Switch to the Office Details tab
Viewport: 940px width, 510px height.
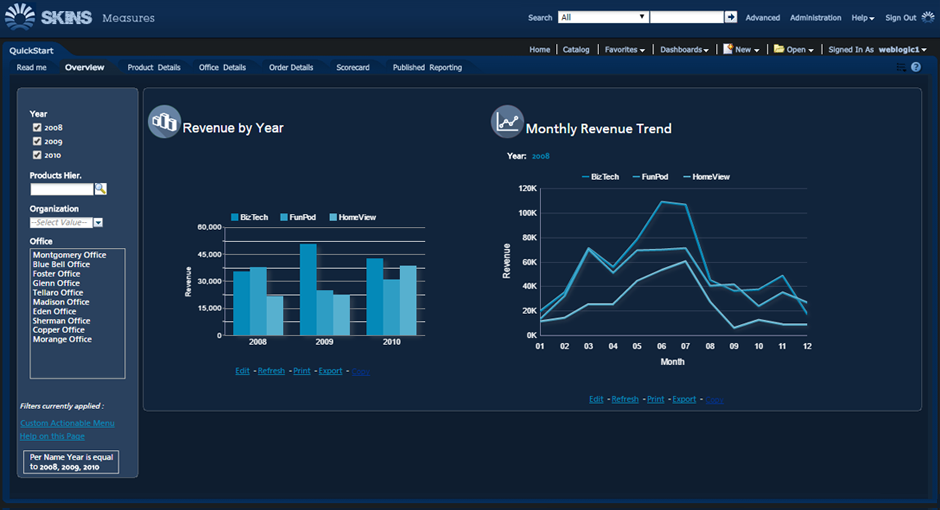(222, 68)
